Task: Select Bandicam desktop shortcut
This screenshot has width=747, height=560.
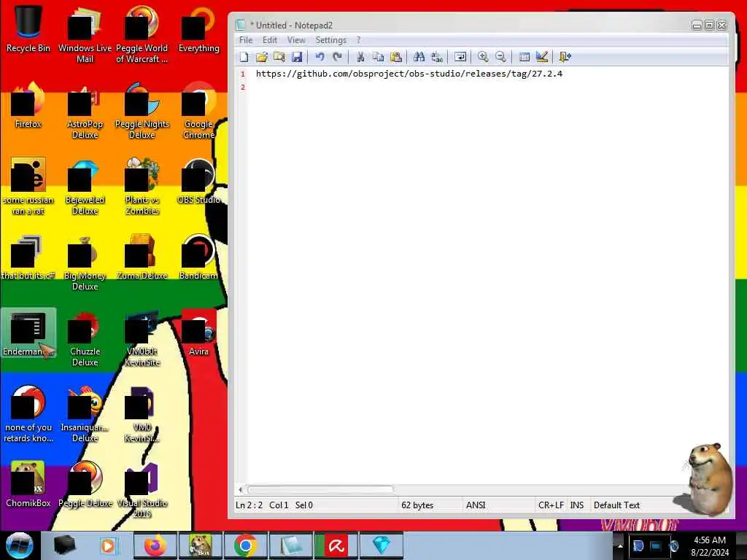Action: point(198,257)
